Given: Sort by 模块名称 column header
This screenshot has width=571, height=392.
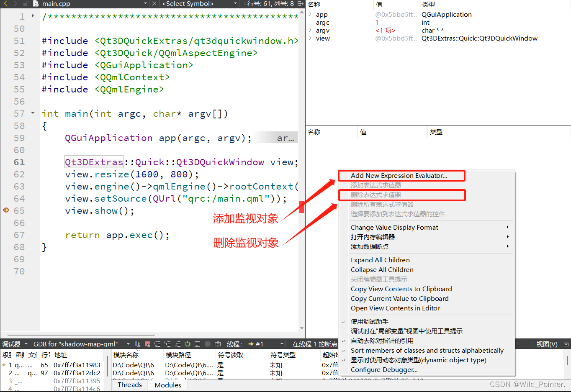Looking at the screenshot, I should pyautogui.click(x=126, y=355).
